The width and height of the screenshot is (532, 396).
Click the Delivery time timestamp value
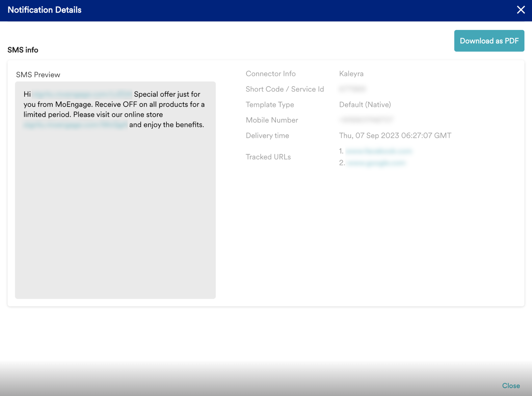pyautogui.click(x=395, y=136)
